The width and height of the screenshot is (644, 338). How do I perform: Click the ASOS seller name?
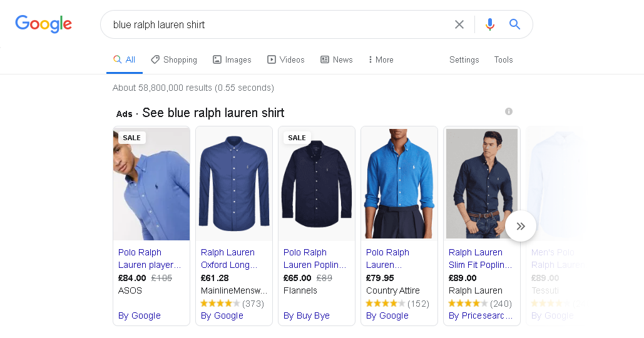tap(130, 291)
